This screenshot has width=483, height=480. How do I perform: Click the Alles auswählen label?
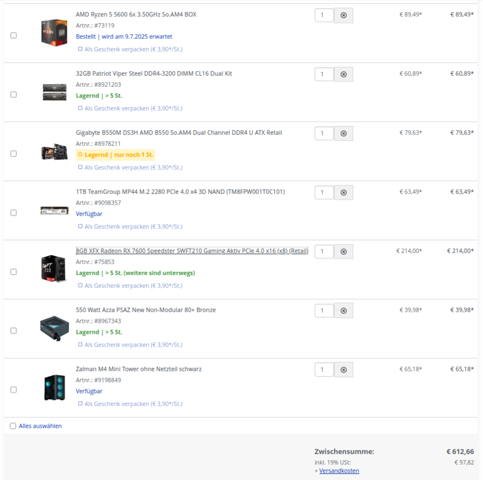pyautogui.click(x=40, y=426)
